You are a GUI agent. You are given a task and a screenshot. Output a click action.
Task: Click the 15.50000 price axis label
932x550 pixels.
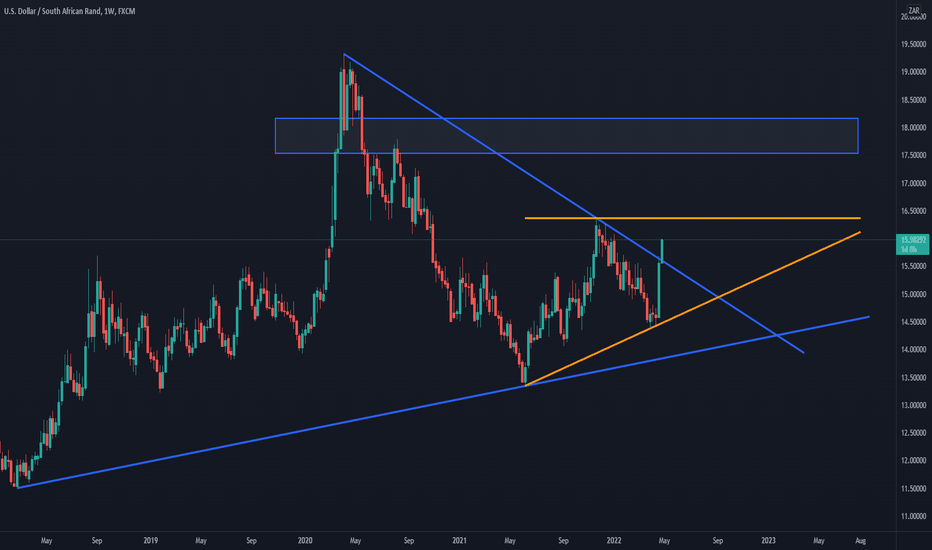point(913,266)
